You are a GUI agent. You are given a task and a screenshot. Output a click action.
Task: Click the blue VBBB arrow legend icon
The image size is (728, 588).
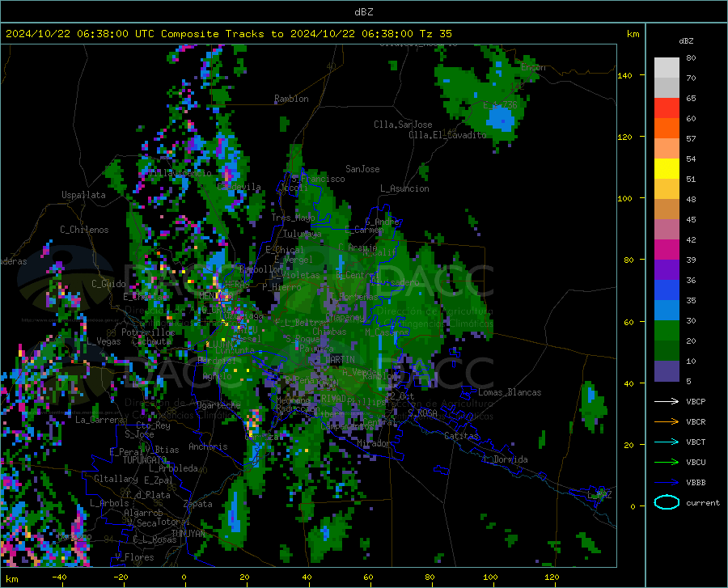pyautogui.click(x=667, y=482)
